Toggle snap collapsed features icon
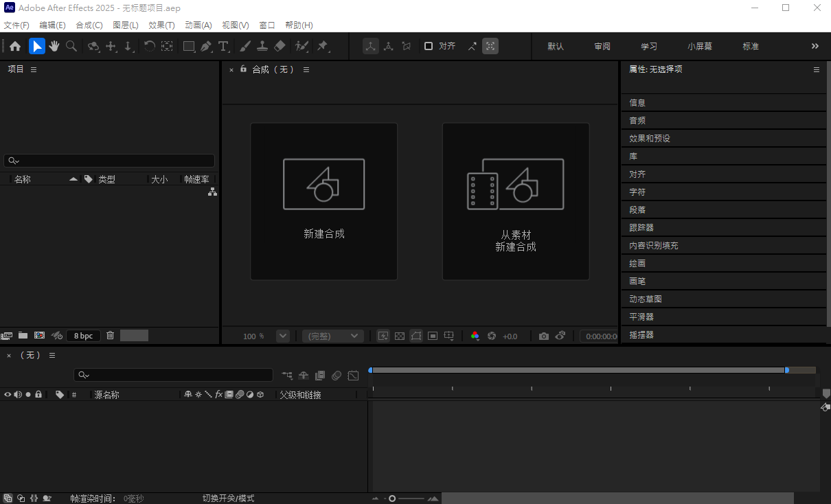This screenshot has height=504, width=831. pyautogui.click(x=490, y=46)
